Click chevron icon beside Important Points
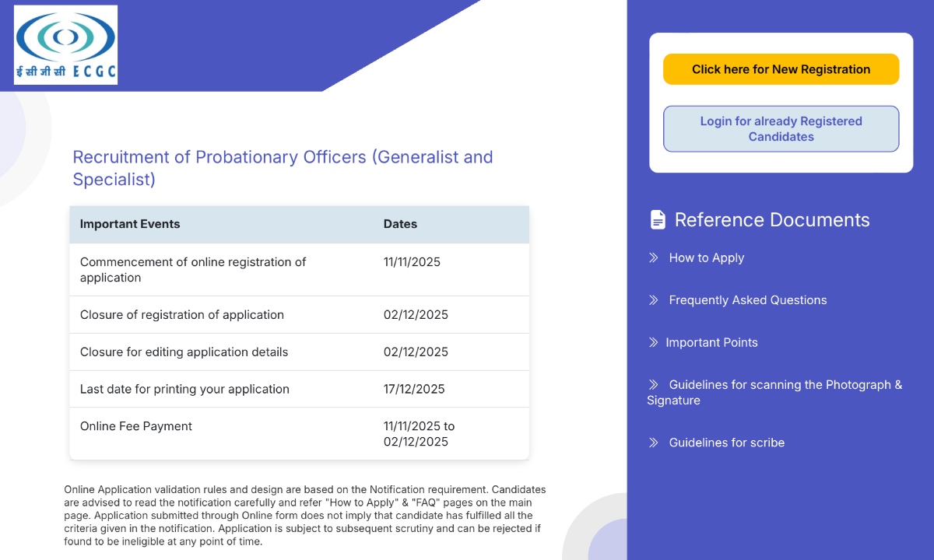Screen dimensions: 934x560 (654, 342)
